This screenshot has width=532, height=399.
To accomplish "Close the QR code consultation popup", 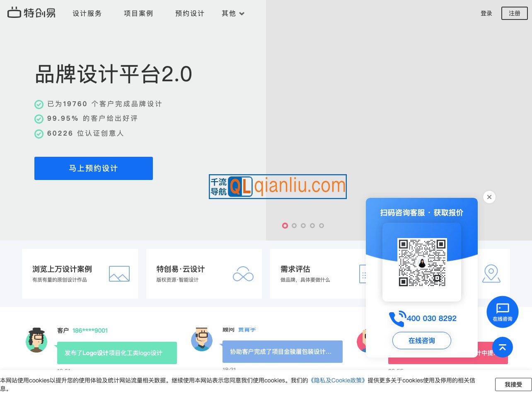I will coord(489,197).
